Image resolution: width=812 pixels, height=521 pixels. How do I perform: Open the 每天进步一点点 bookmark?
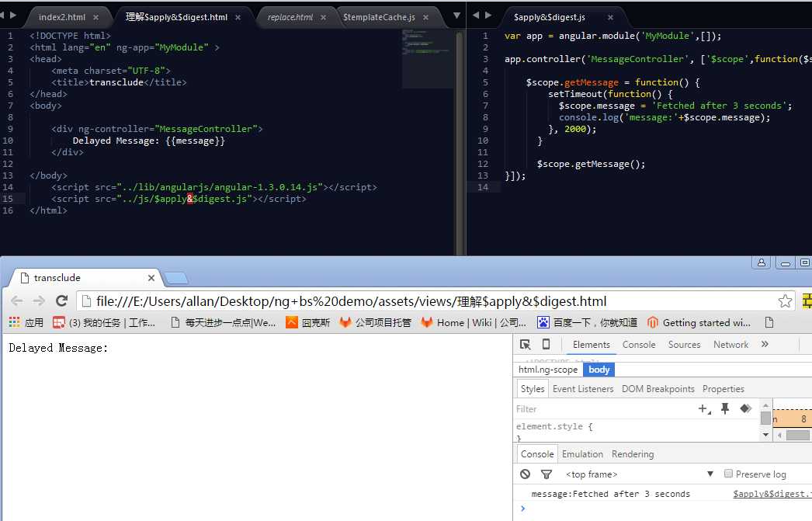224,323
